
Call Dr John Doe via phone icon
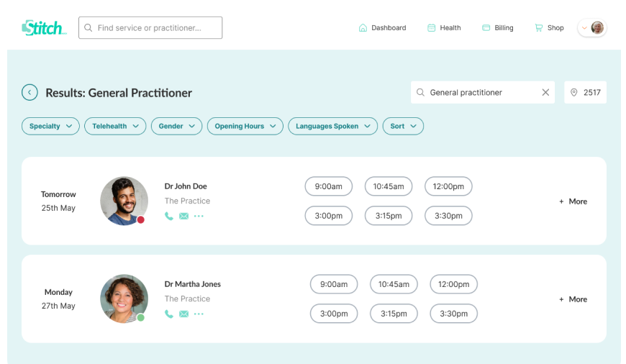(x=169, y=216)
